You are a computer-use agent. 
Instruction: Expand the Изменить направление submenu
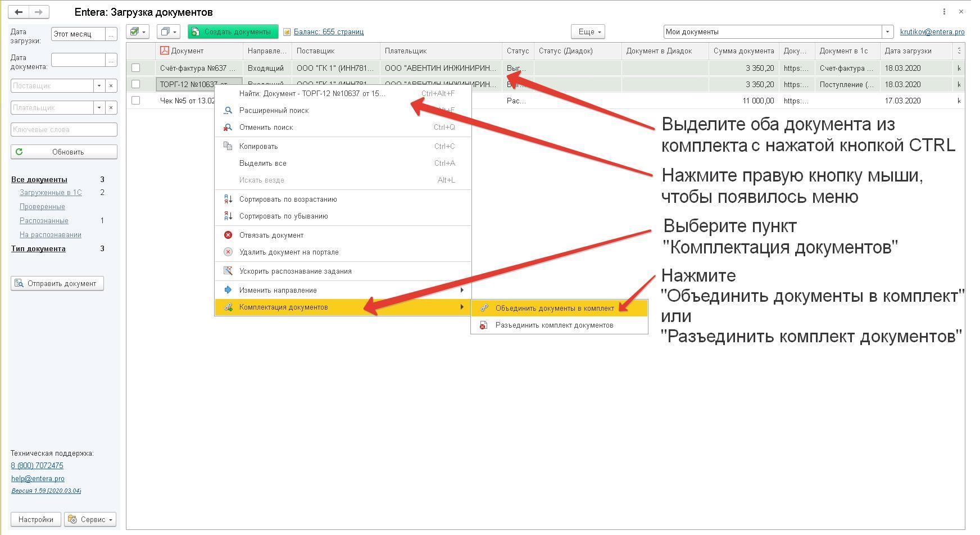click(343, 290)
